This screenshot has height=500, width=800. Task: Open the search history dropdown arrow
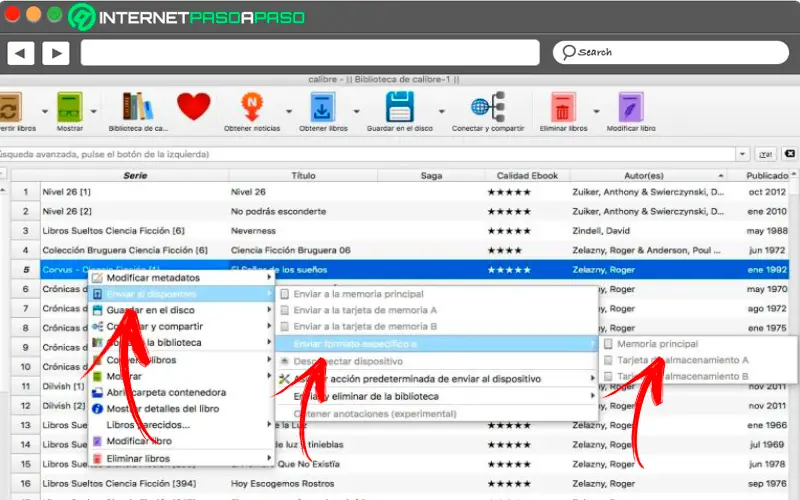tap(742, 154)
